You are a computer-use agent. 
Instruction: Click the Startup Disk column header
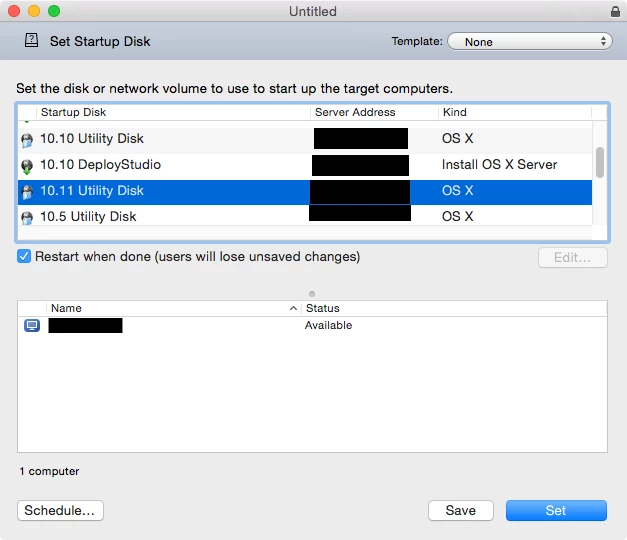pyautogui.click(x=173, y=112)
